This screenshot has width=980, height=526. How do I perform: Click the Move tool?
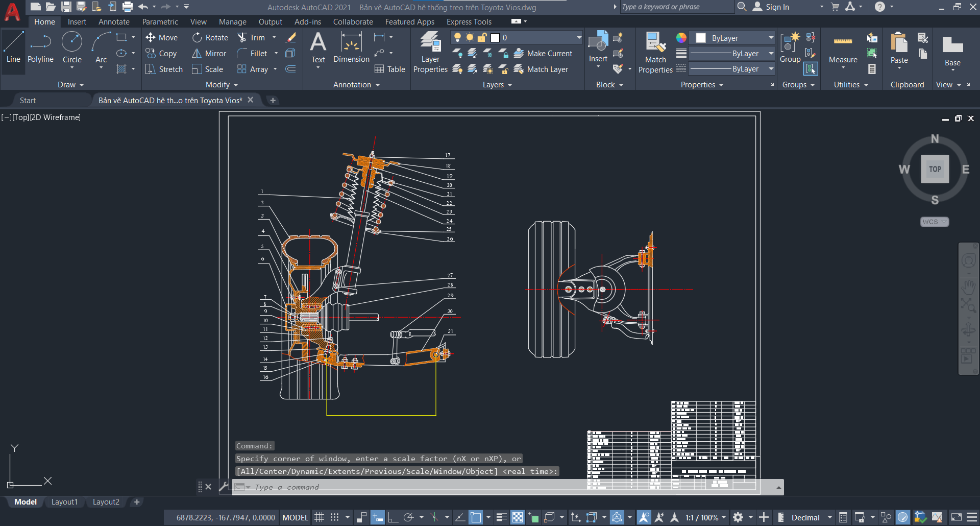tap(161, 37)
